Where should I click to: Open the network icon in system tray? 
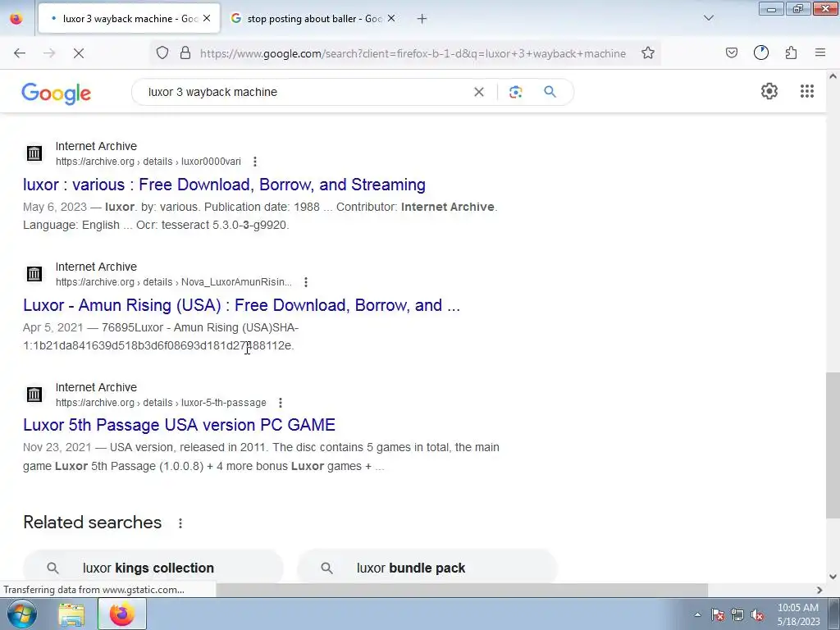tap(737, 615)
